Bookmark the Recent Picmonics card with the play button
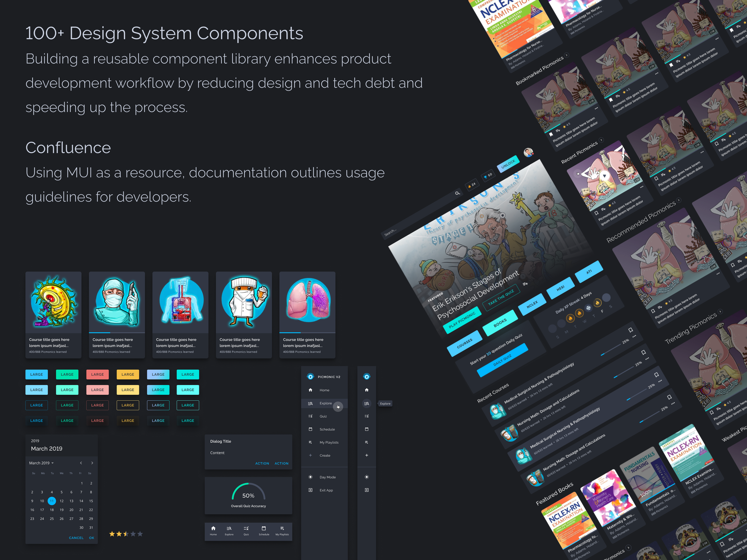Viewport: 747px width, 560px height. coord(596,213)
